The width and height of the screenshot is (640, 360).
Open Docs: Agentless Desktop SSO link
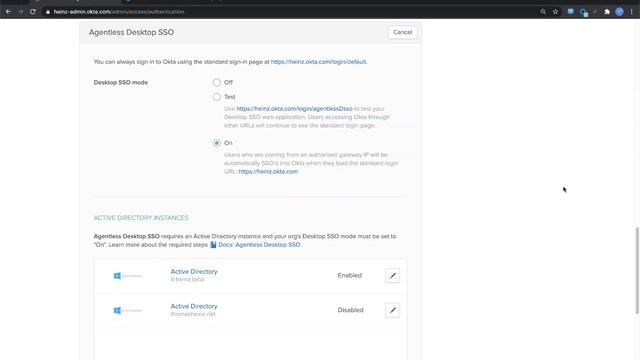click(259, 245)
